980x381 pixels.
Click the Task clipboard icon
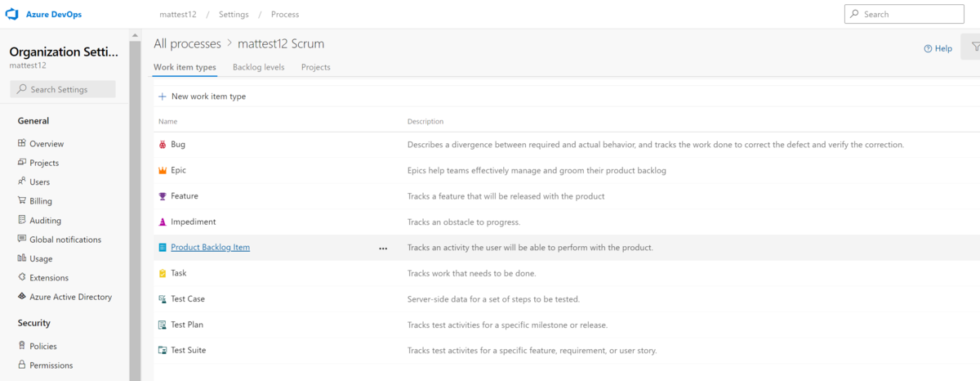point(163,273)
